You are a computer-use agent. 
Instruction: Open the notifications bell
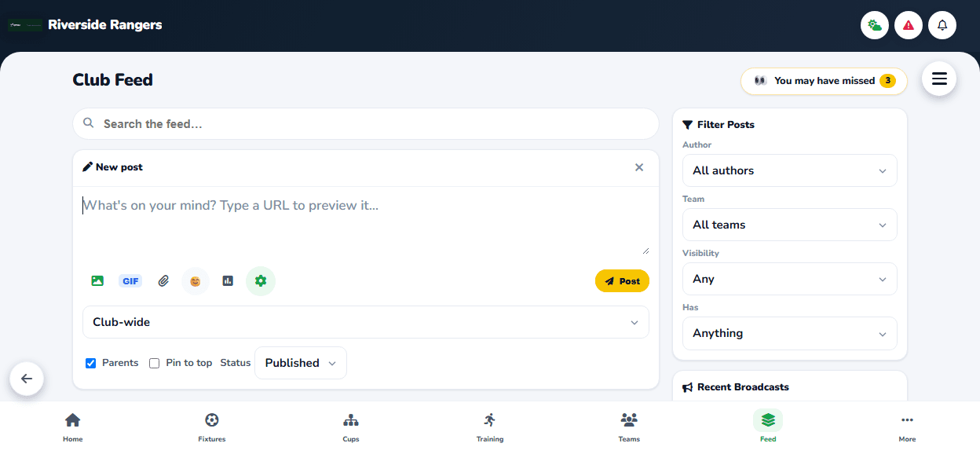coord(942,25)
